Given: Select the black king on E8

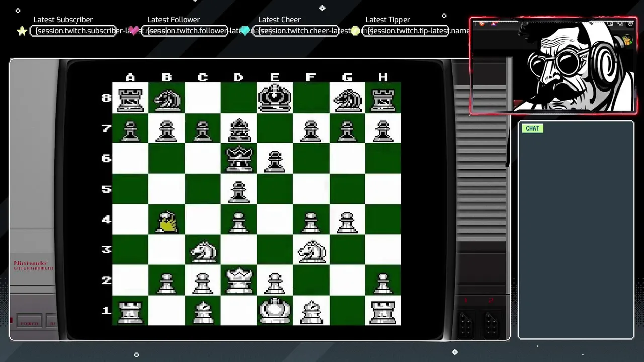Looking at the screenshot, I should 275,98.
